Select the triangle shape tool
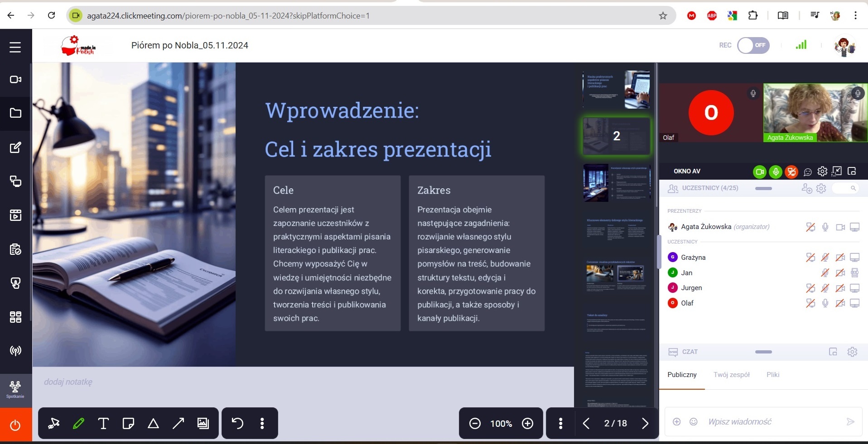The height and width of the screenshot is (444, 868). pyautogui.click(x=153, y=424)
